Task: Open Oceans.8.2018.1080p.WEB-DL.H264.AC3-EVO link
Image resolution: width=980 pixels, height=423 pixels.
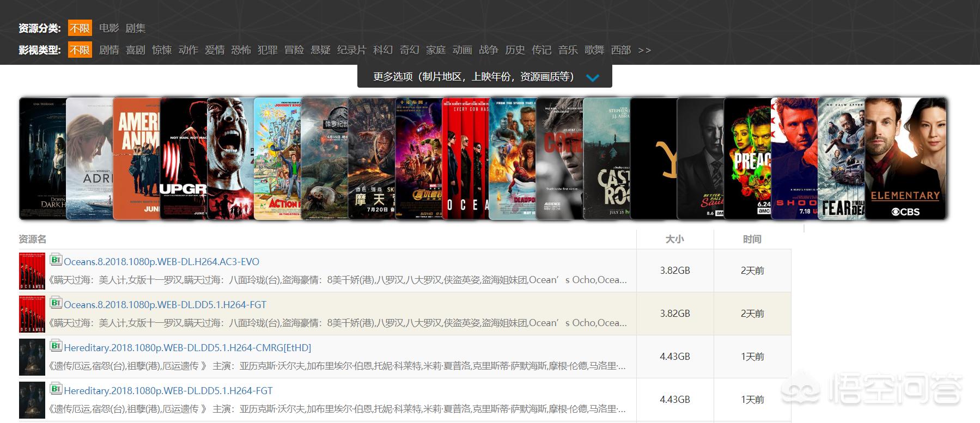Action: 161,262
